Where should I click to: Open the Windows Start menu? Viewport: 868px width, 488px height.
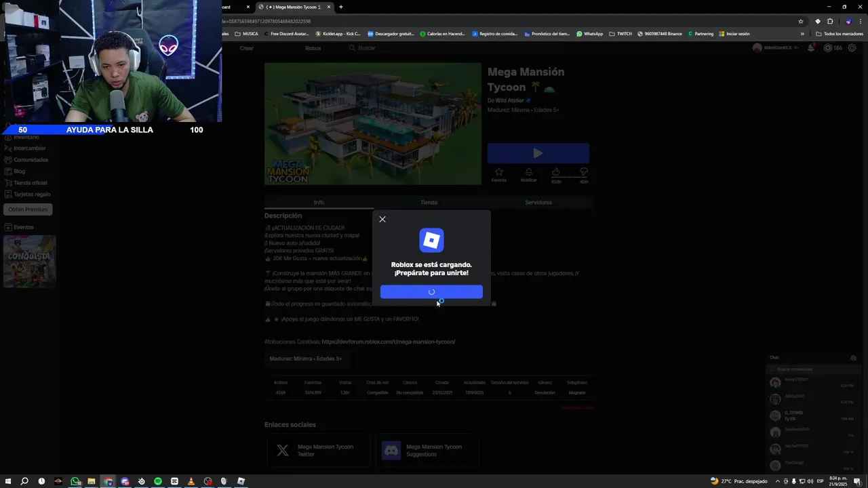[8, 481]
